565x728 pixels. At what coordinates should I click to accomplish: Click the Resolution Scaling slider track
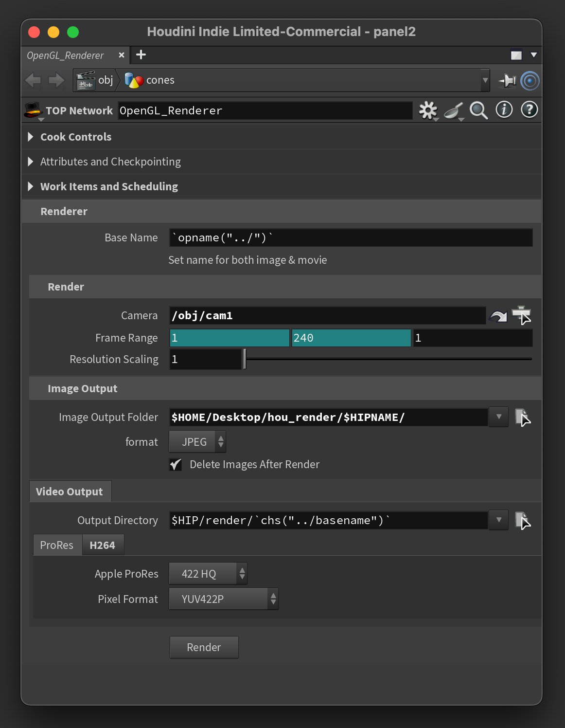click(x=389, y=359)
